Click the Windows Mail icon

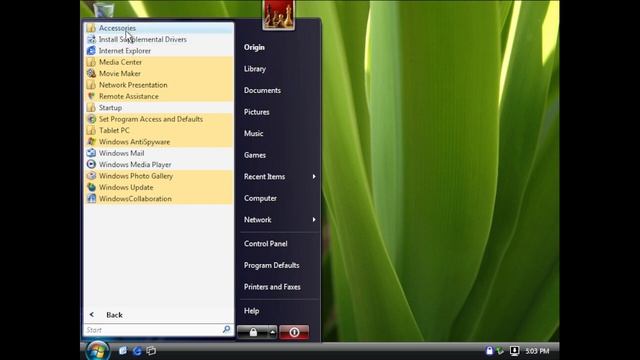click(x=91, y=153)
